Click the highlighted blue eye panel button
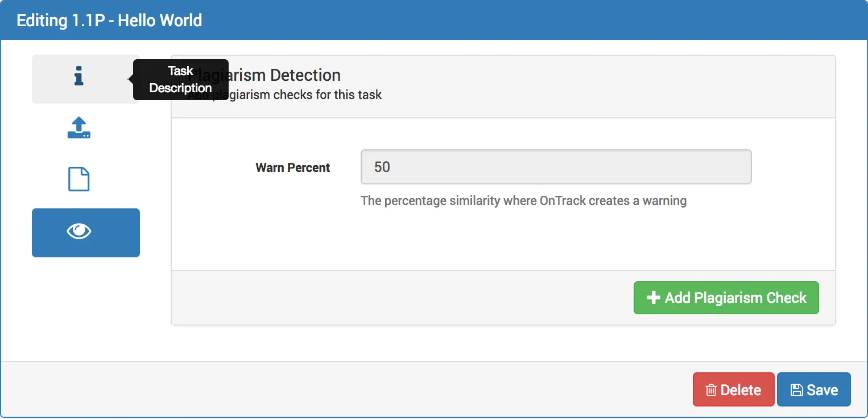The width and height of the screenshot is (868, 419). [x=85, y=232]
